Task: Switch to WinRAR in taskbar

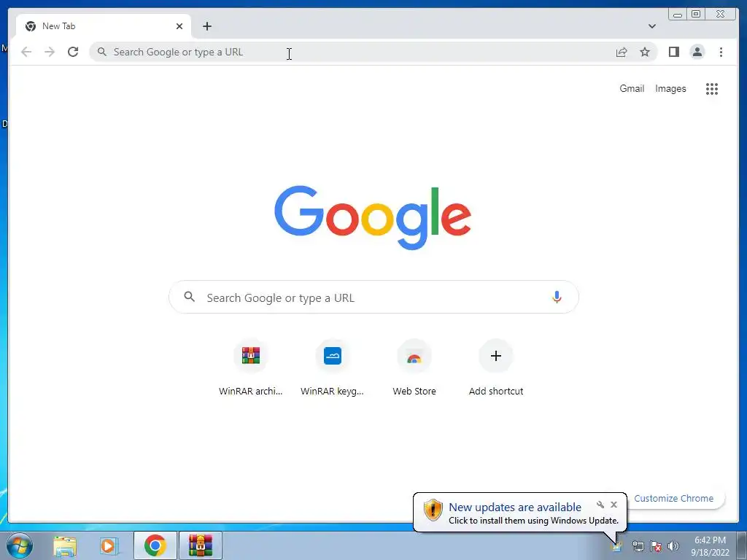Action: (x=200, y=545)
